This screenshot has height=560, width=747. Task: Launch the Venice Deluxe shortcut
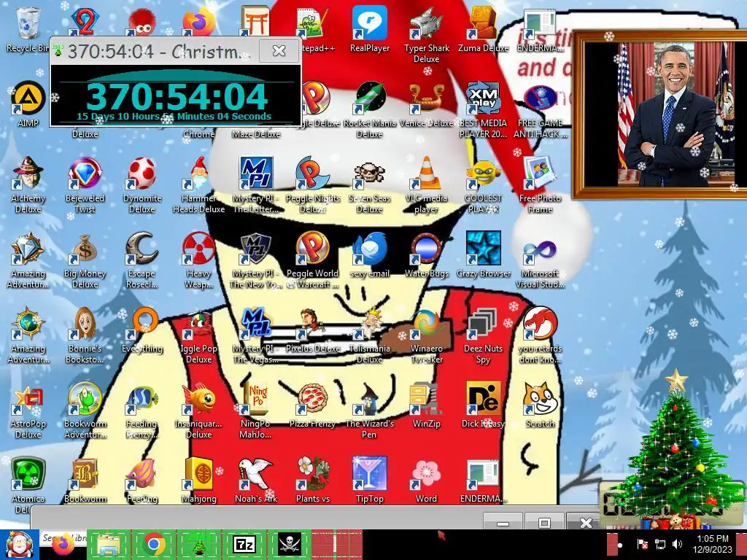point(426,104)
